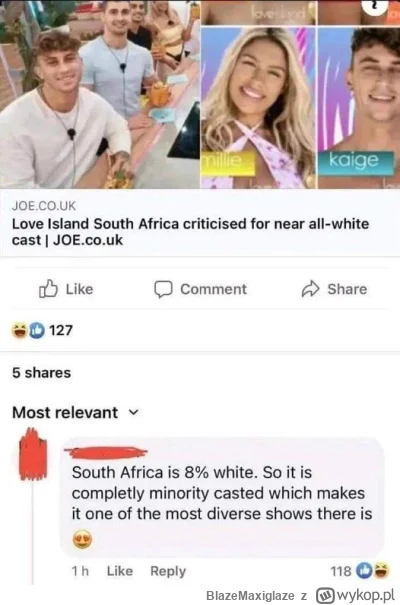Open the JOE.co.uk Love Island article headline

191,232
